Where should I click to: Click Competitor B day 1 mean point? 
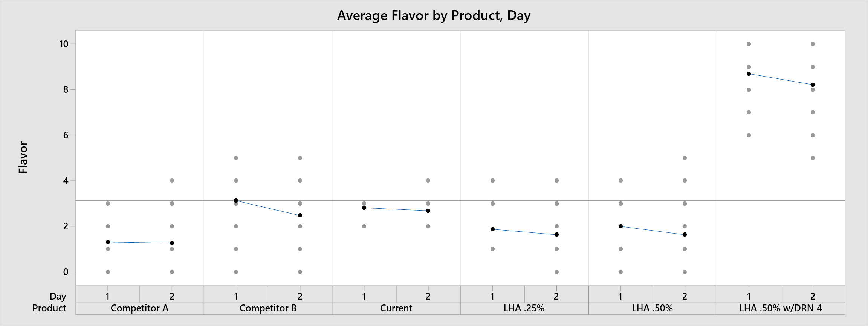[x=236, y=200]
